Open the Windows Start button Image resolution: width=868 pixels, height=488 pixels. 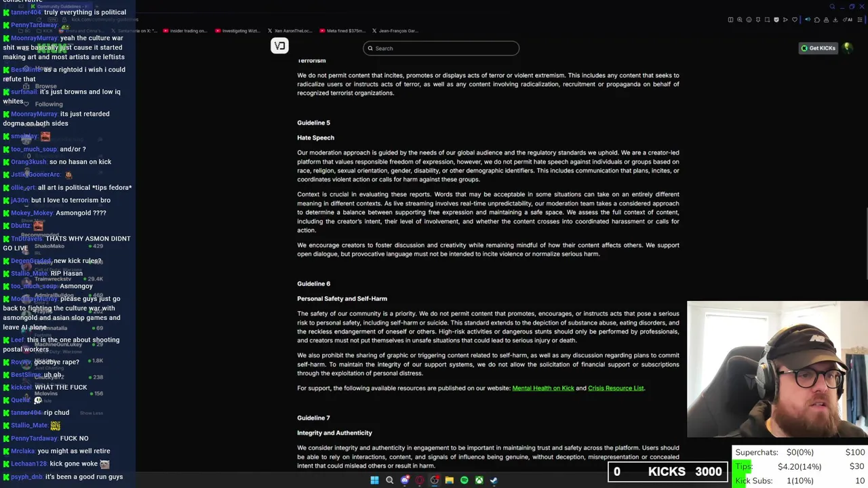tap(374, 480)
